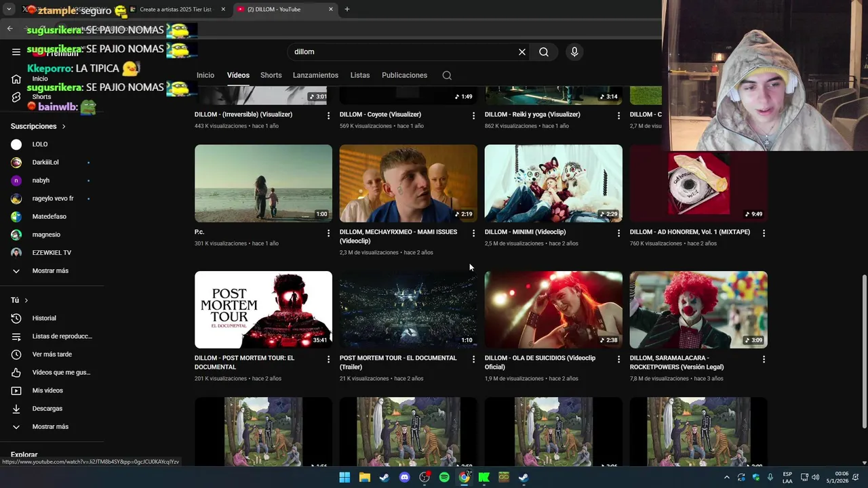
Task: Play the POST MORTEM TOUR documental thumbnail
Action: [x=263, y=310]
